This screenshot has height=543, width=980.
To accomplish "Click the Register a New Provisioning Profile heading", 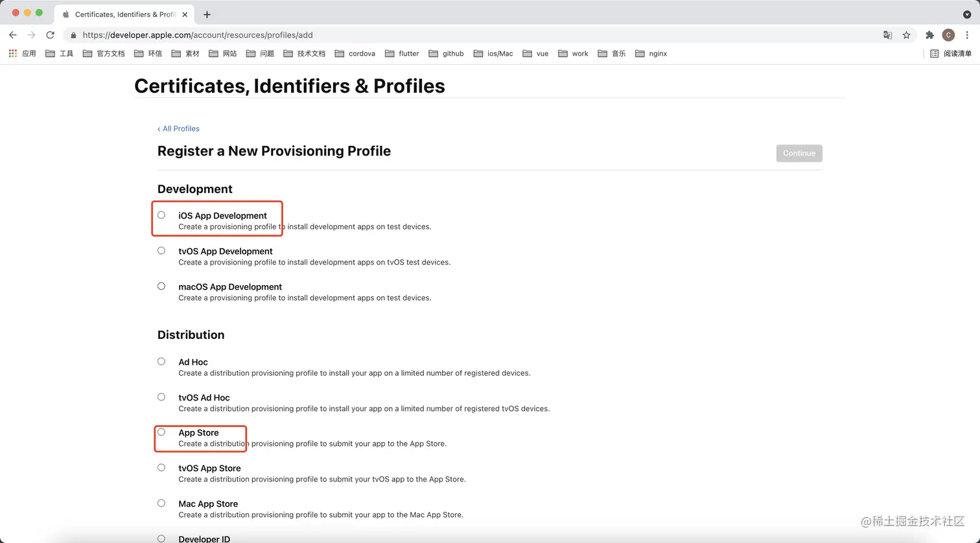I will (274, 151).
